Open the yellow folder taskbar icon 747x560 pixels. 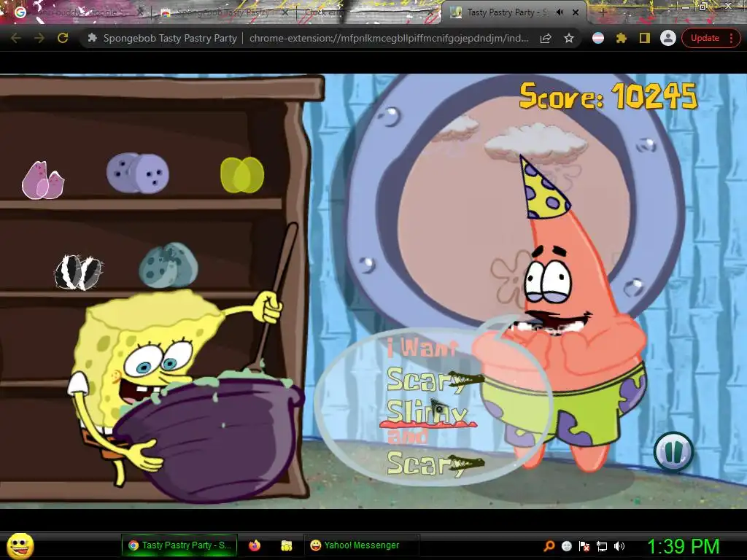pos(286,545)
